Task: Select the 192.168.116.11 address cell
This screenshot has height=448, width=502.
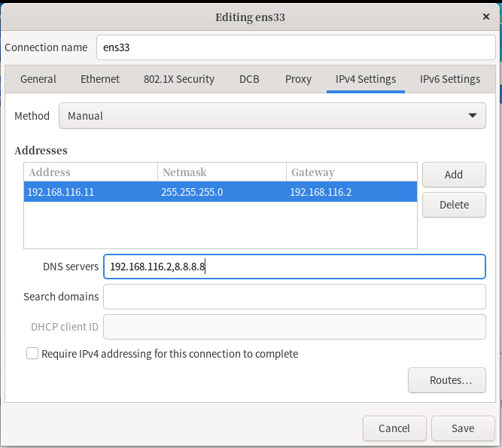Action: (x=61, y=192)
